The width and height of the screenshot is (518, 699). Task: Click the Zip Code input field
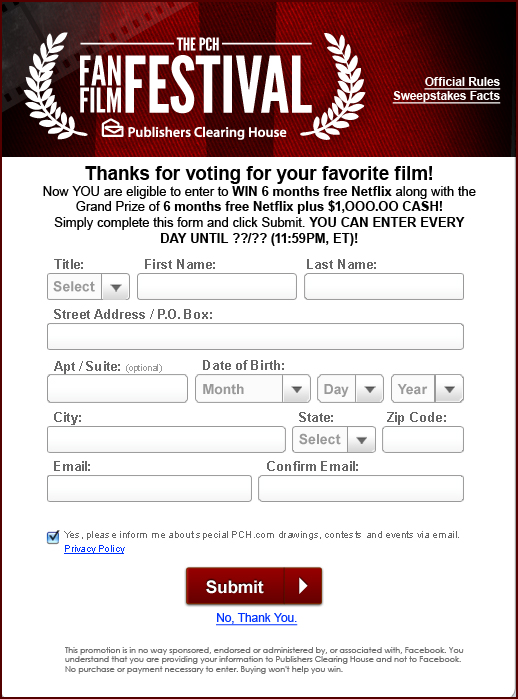[x=423, y=440]
